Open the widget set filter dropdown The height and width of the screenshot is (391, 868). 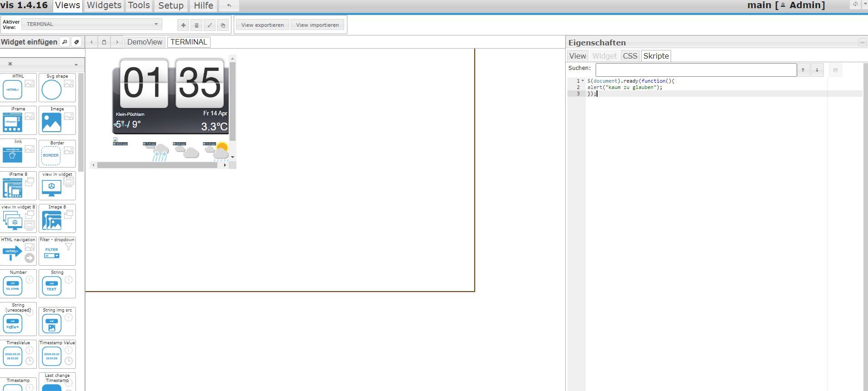click(x=42, y=64)
